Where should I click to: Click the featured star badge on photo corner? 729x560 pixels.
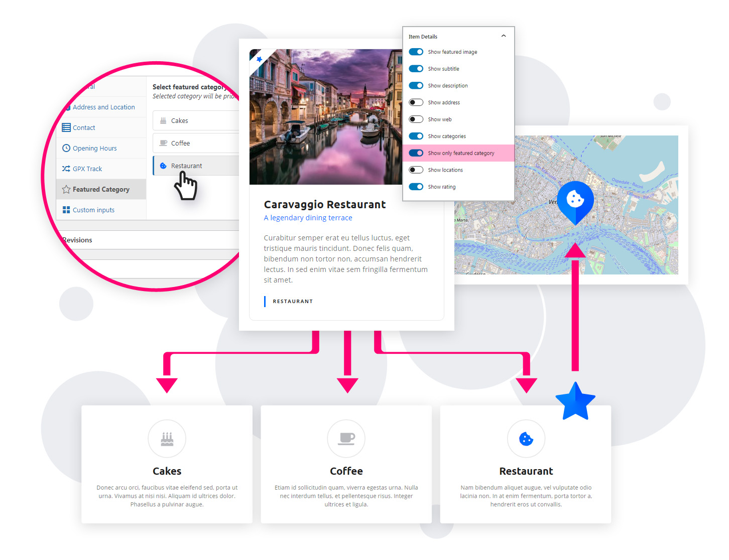pos(259,59)
